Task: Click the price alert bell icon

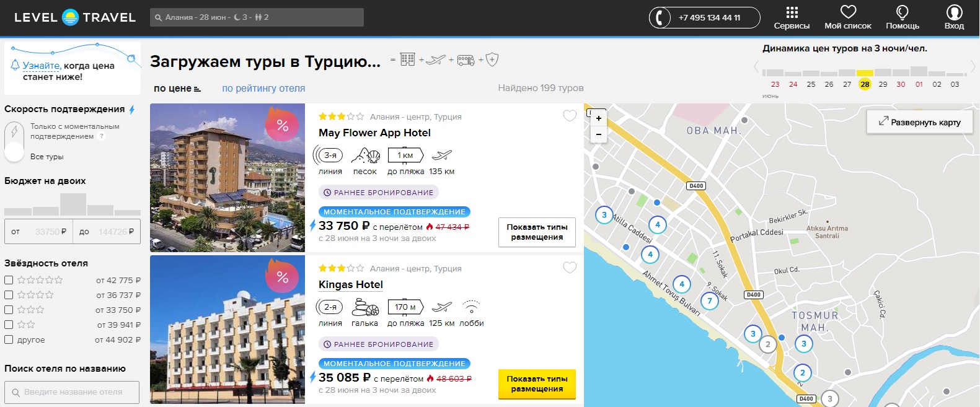Action: tap(15, 65)
